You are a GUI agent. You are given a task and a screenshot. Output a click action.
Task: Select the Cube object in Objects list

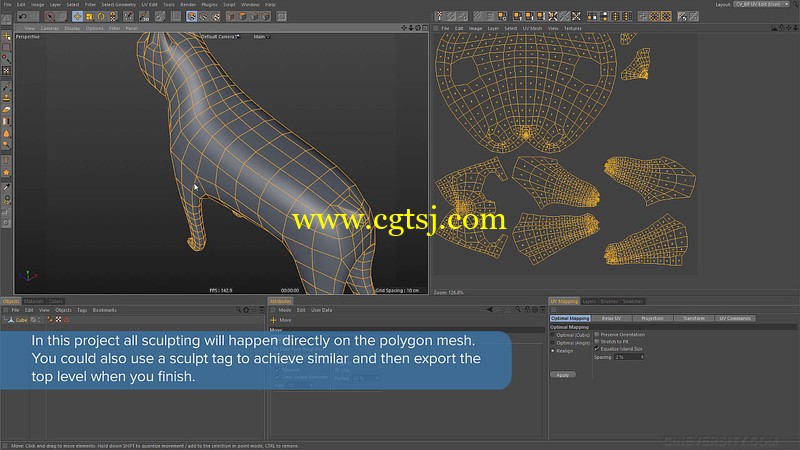click(x=21, y=320)
